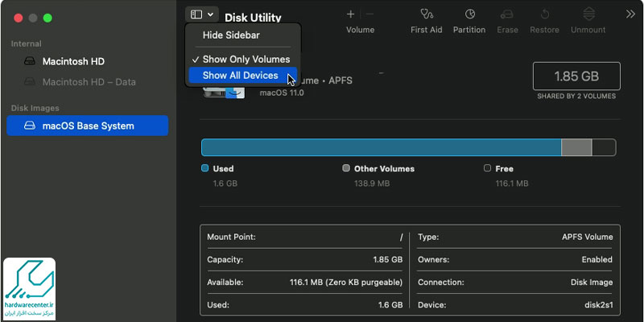Click the Mount Point row

point(305,237)
